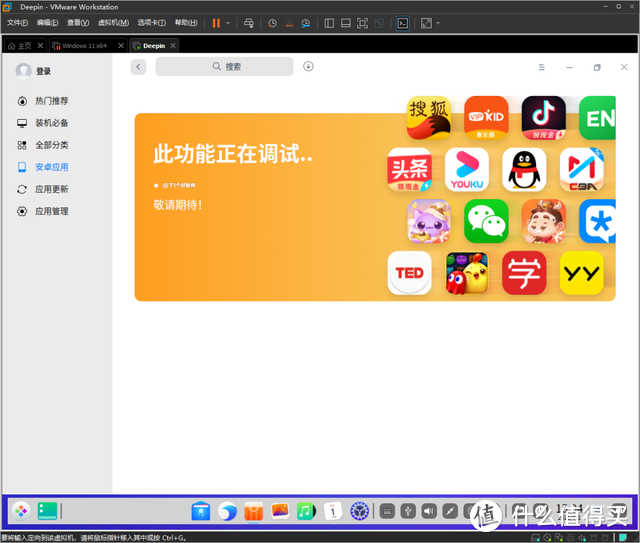The image size is (640, 543).
Task: Click the CBA app icon
Action: pyautogui.click(x=582, y=169)
